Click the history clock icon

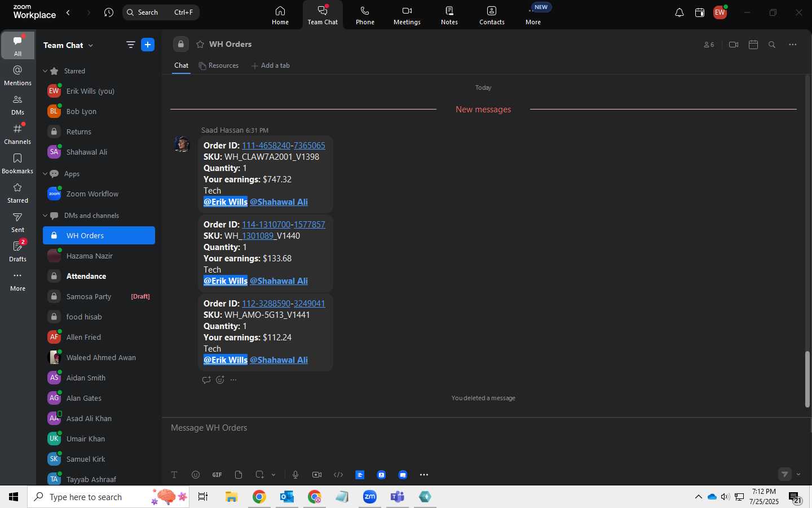109,12
